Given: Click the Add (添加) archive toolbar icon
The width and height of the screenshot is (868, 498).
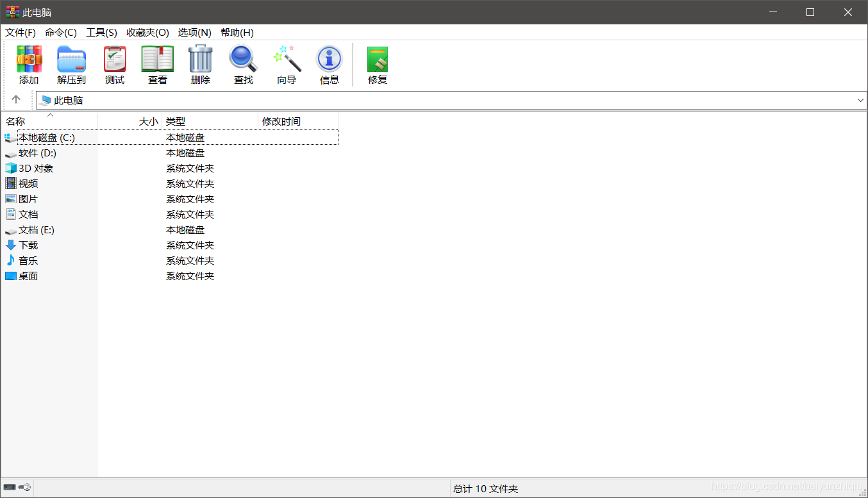Looking at the screenshot, I should pos(29,59).
